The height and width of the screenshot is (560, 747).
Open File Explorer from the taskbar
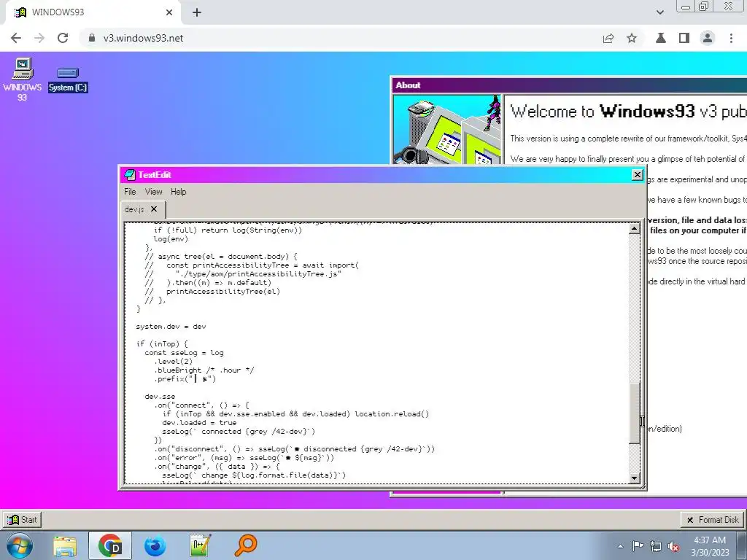(65, 546)
